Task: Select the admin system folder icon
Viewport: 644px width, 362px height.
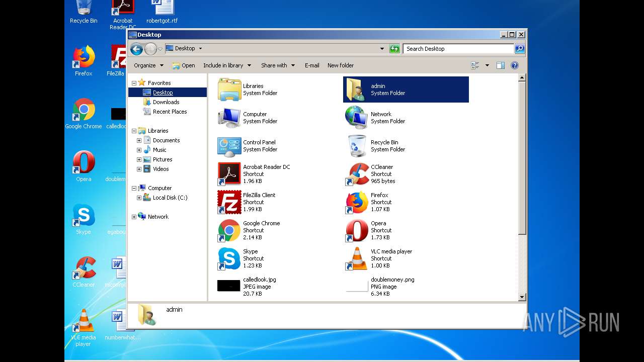Action: (x=357, y=89)
